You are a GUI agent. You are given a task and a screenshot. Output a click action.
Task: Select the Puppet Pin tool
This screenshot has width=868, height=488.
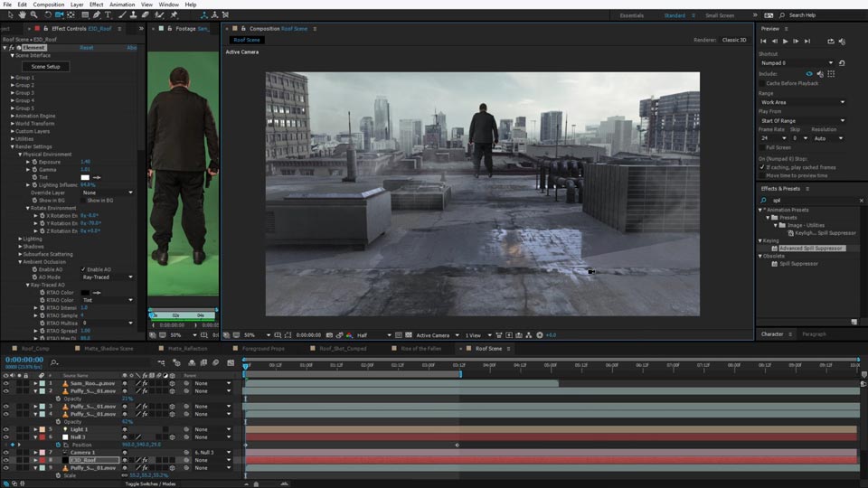pos(173,14)
